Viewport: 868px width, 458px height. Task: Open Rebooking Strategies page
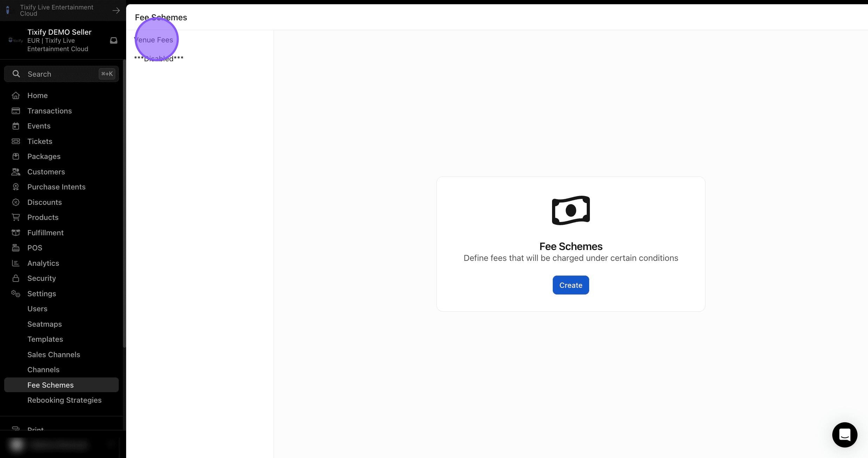coord(64,400)
